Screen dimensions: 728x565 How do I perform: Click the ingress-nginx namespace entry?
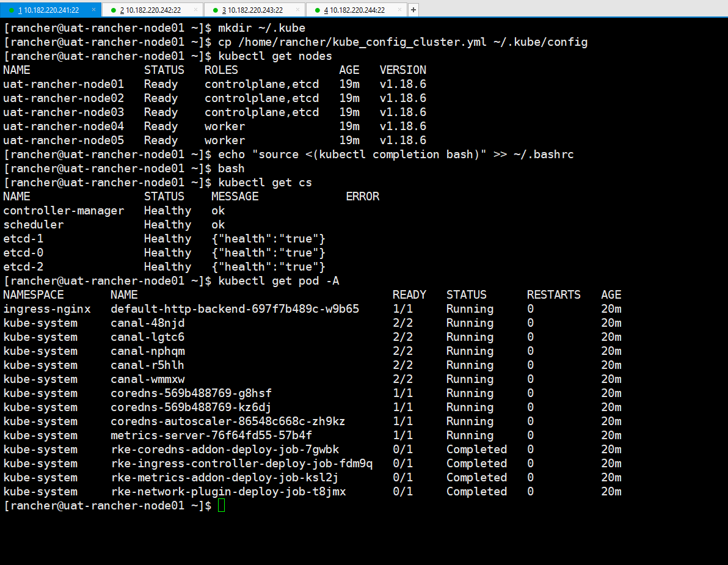pos(47,309)
